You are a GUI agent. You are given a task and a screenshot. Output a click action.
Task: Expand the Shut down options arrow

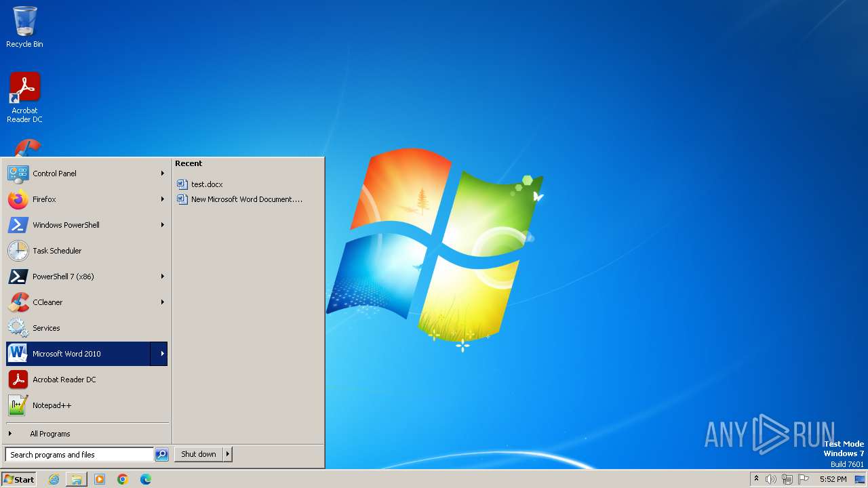[x=227, y=454]
